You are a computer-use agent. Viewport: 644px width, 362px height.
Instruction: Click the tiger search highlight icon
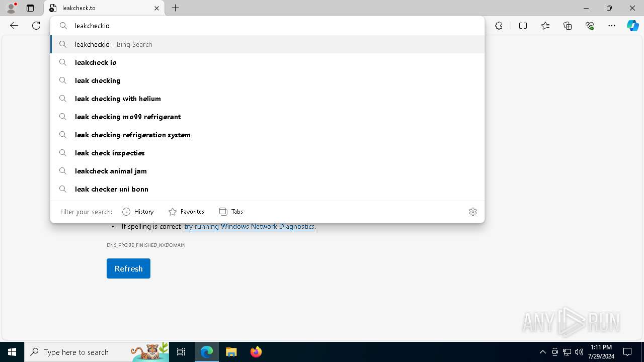(x=150, y=352)
